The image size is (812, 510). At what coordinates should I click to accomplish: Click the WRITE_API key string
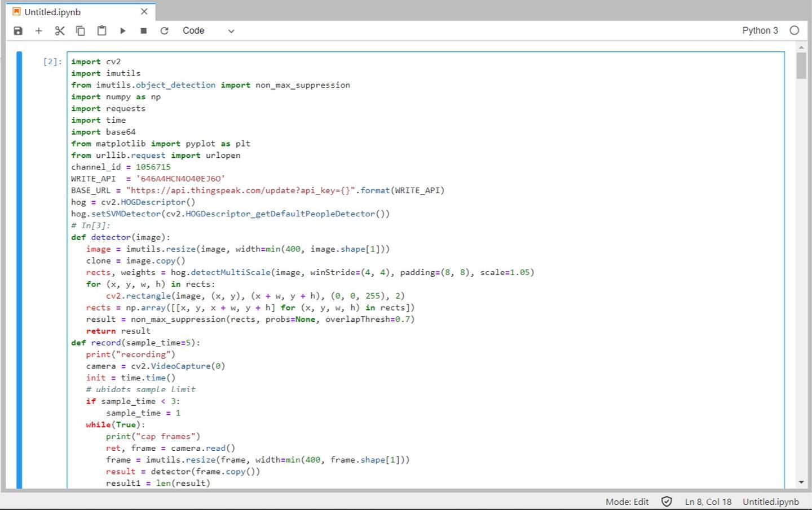pos(180,179)
